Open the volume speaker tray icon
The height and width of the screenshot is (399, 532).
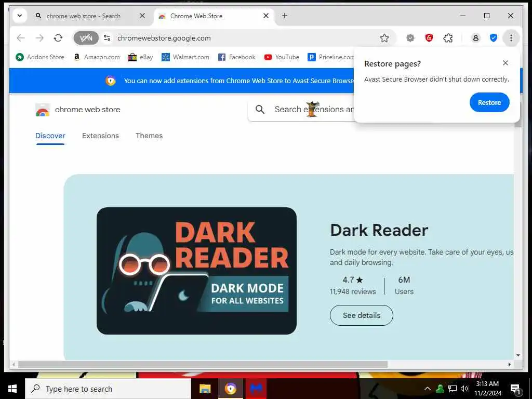click(464, 389)
